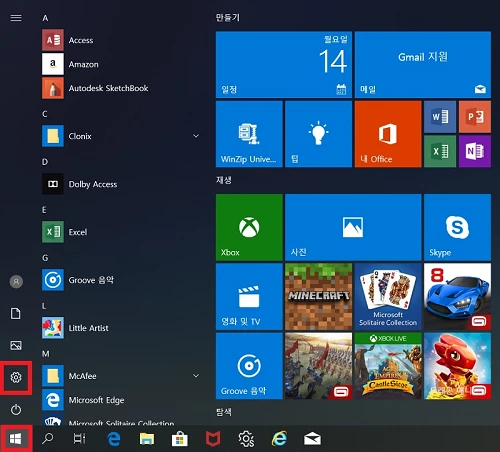Open the Pictures icon in the sidebar
Viewport: 500px width, 452px height.
click(x=16, y=345)
